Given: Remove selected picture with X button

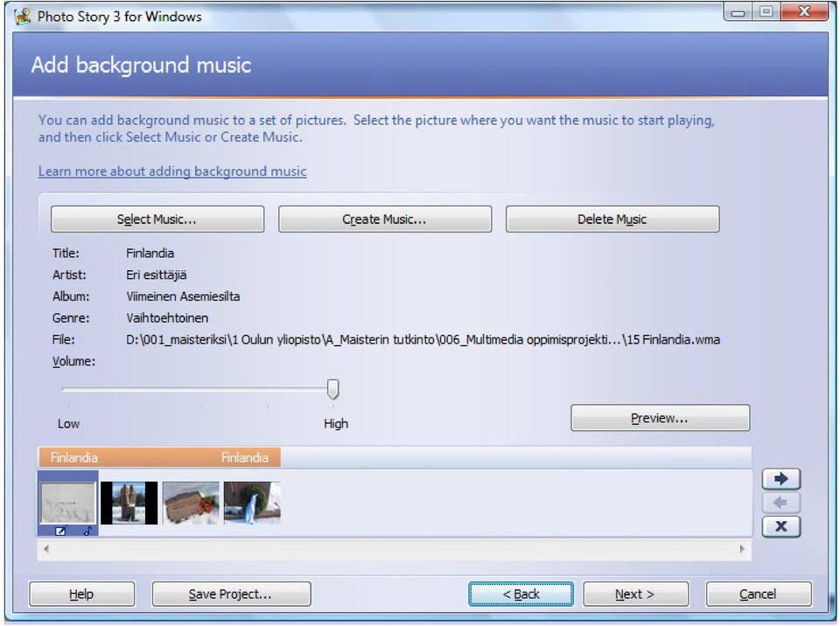Looking at the screenshot, I should [781, 526].
